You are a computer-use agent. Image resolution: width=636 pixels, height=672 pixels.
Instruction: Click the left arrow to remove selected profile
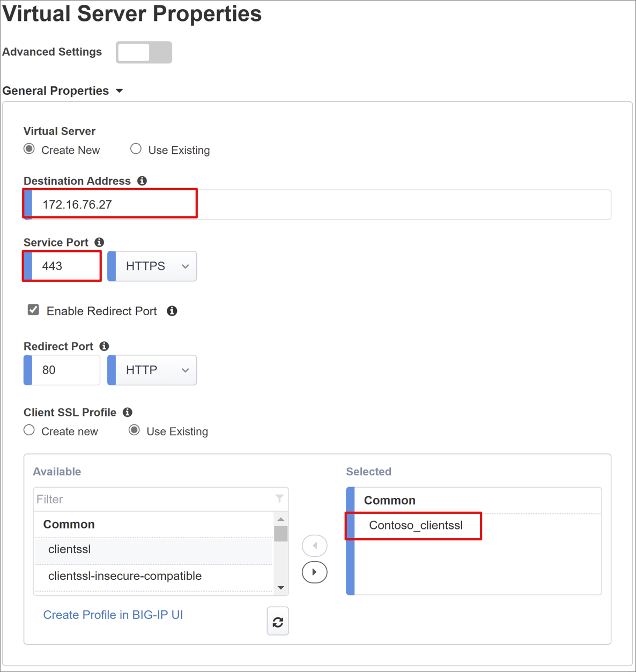pos(314,546)
